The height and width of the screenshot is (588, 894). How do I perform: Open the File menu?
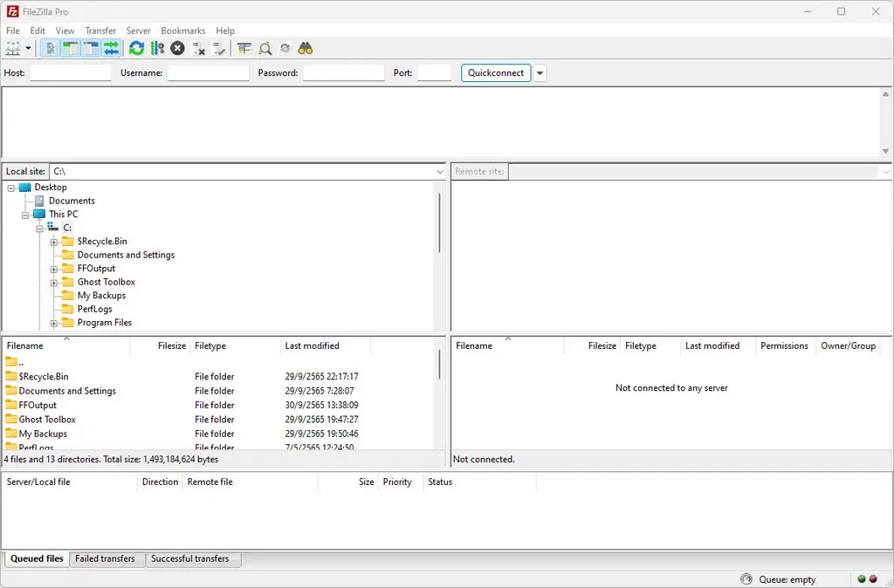click(x=12, y=31)
